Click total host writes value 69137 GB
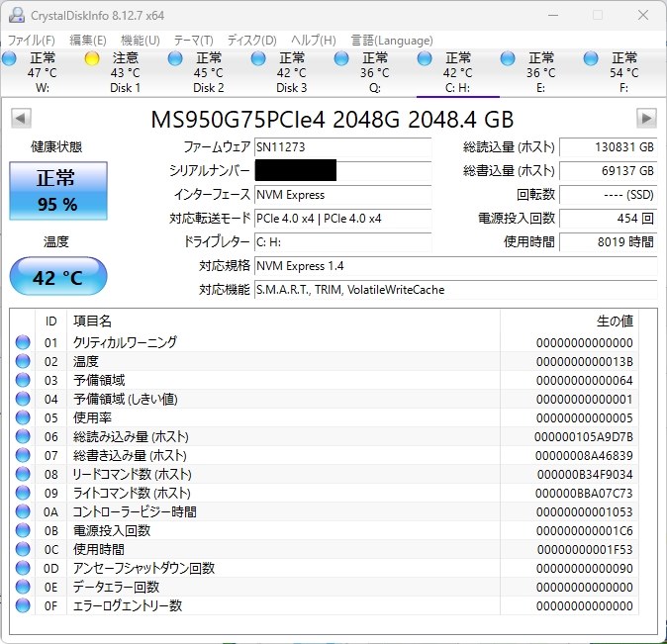This screenshot has width=667, height=644. click(x=609, y=171)
